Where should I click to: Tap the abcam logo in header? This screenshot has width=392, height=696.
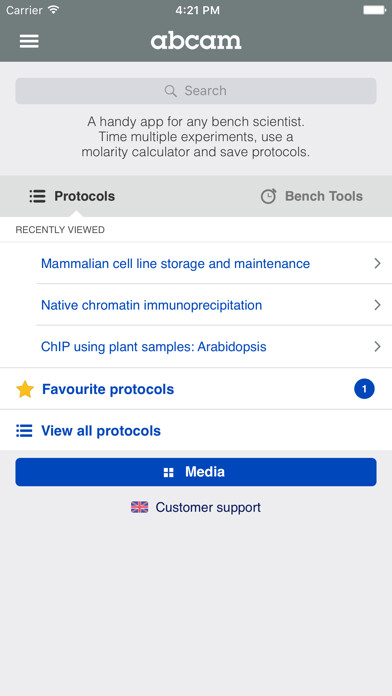196,41
